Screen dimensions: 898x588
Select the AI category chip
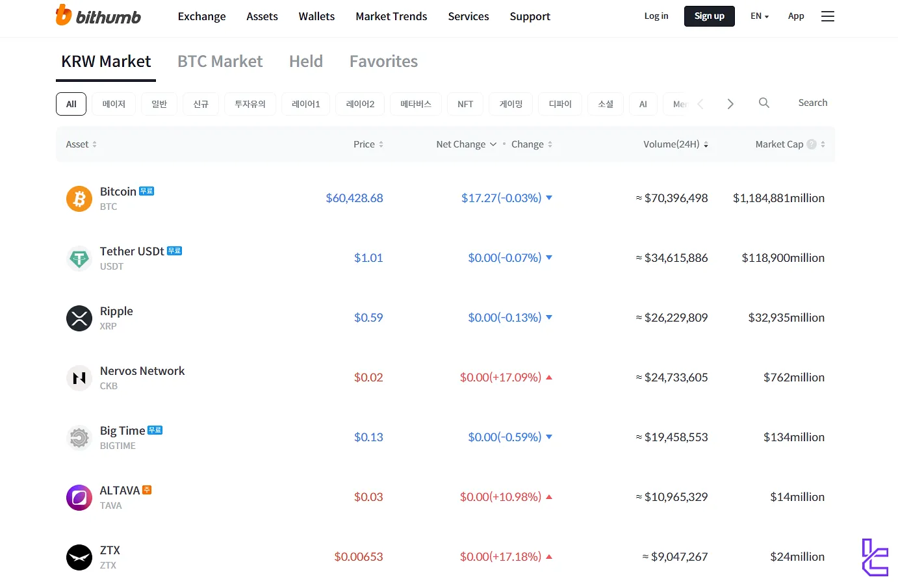tap(643, 104)
